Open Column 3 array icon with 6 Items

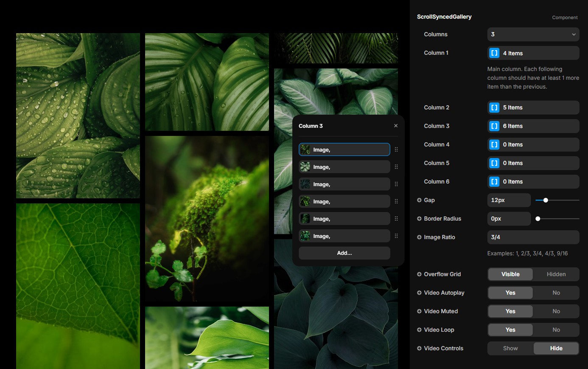click(x=494, y=126)
